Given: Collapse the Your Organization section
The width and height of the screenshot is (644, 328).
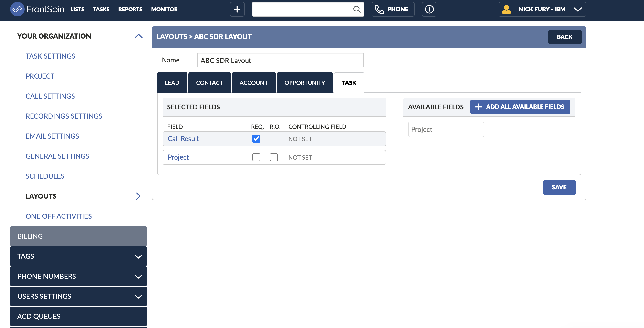Looking at the screenshot, I should (x=138, y=36).
